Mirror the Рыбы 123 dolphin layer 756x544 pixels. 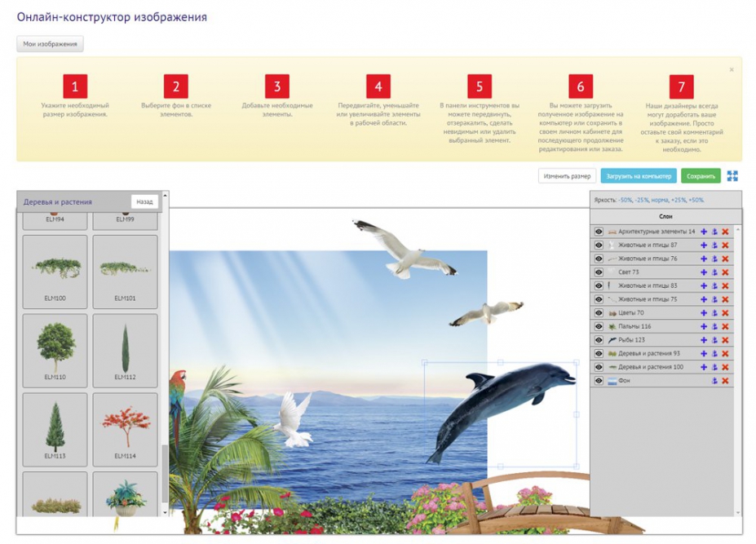(x=714, y=339)
